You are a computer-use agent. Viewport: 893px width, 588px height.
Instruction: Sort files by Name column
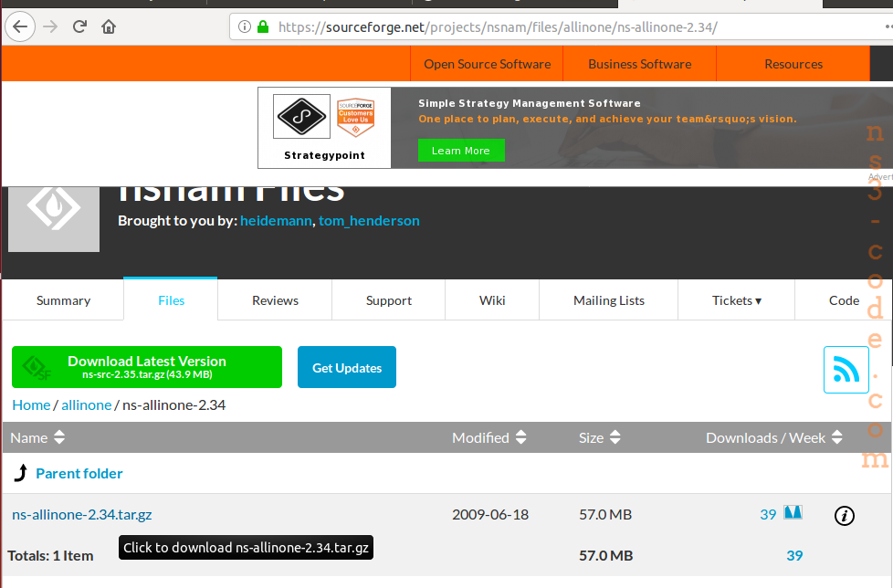pyautogui.click(x=37, y=437)
